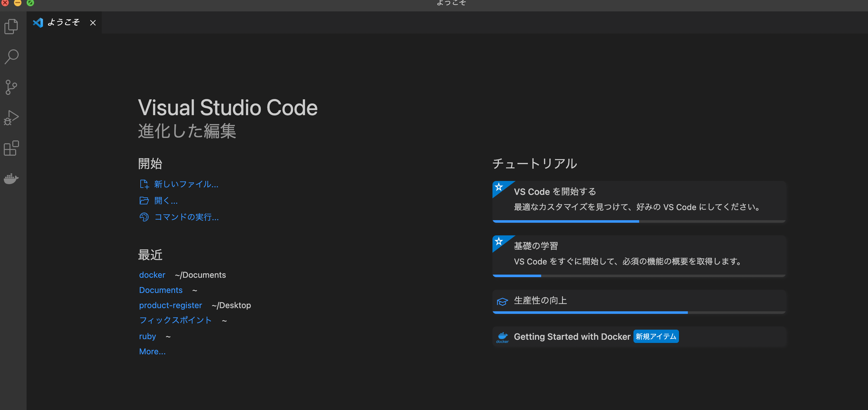This screenshot has width=868, height=410.
Task: Open recent folder ruby
Action: [x=147, y=336]
